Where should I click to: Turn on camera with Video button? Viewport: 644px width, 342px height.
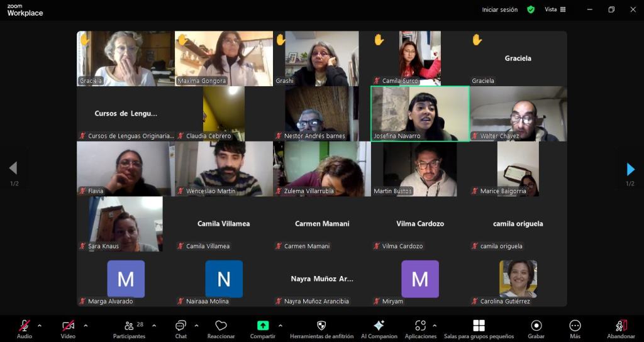point(68,326)
